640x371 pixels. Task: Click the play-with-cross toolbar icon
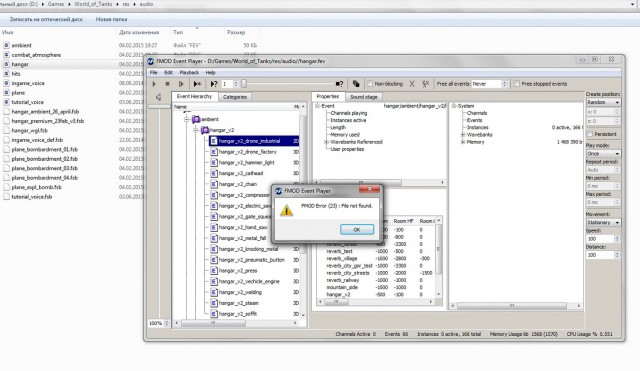[197, 84]
